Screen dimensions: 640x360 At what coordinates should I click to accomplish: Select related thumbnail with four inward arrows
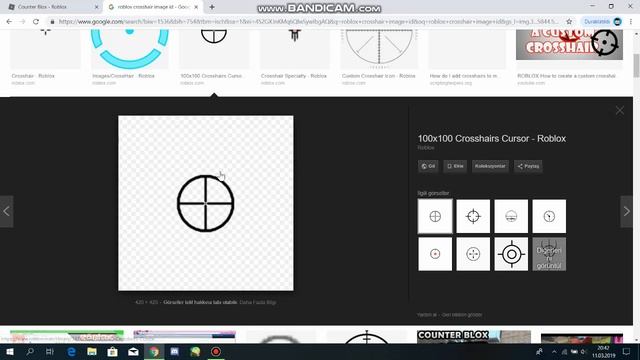[x=473, y=254]
